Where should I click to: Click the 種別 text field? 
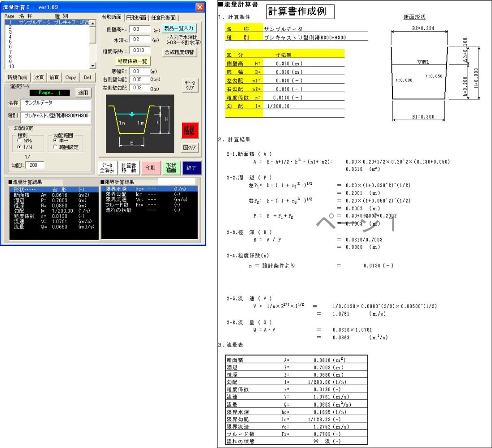[x=56, y=117]
